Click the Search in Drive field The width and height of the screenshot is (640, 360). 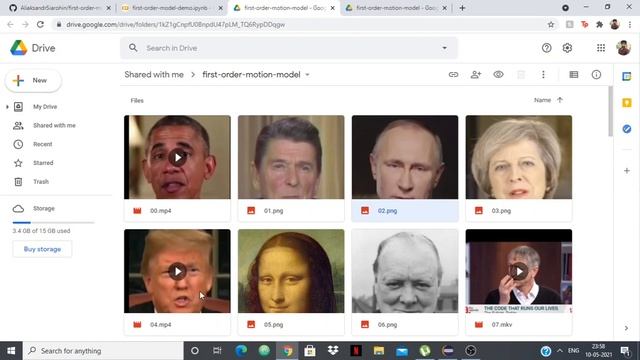(289, 48)
